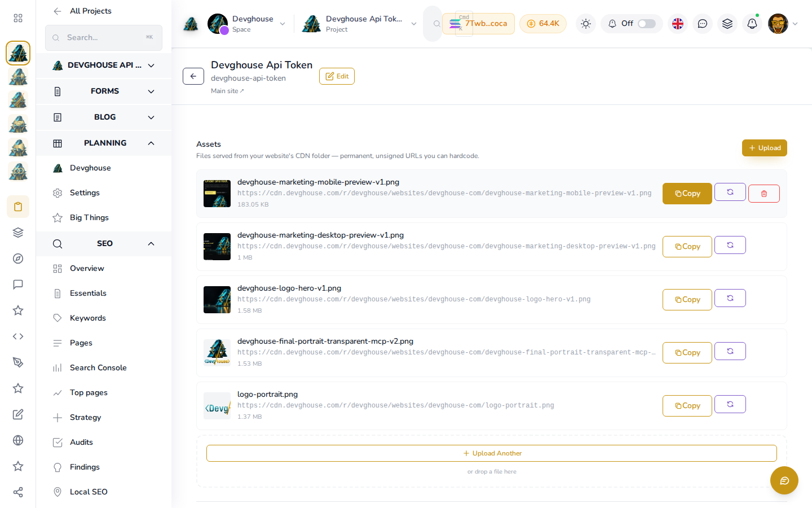
Task: Replace the final-portrait-transparent-mcp-v2.png file
Action: click(730, 351)
